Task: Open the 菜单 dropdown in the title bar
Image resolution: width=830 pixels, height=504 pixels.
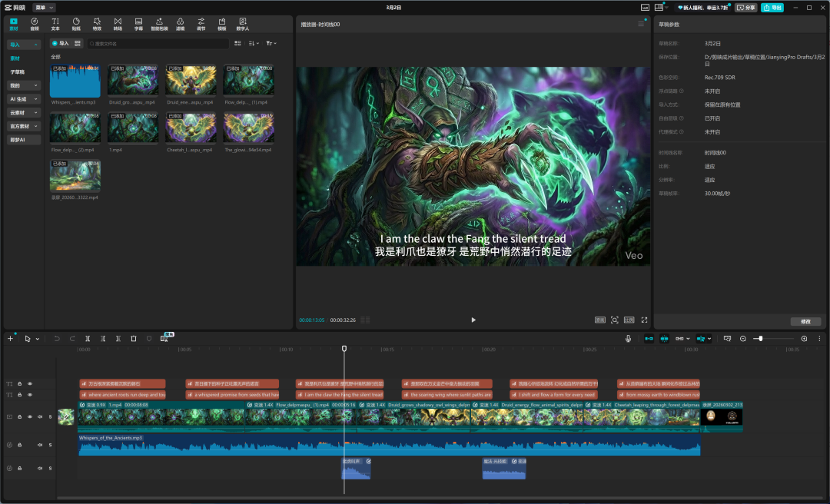Action: [45, 7]
